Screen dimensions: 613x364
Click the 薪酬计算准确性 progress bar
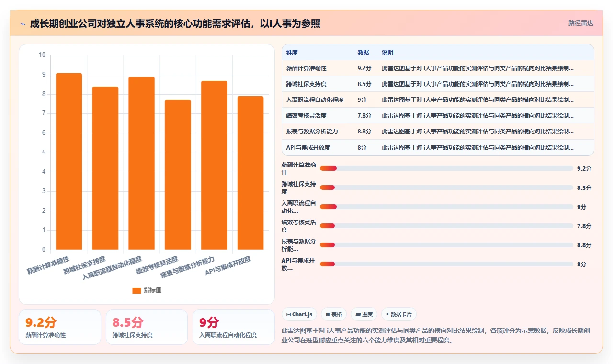[x=446, y=168]
